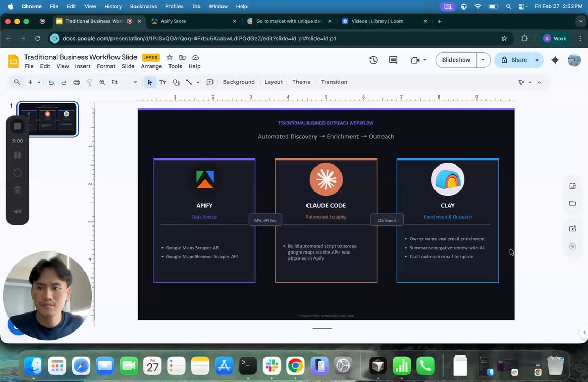Switch to the Apify Store tab

(193, 21)
